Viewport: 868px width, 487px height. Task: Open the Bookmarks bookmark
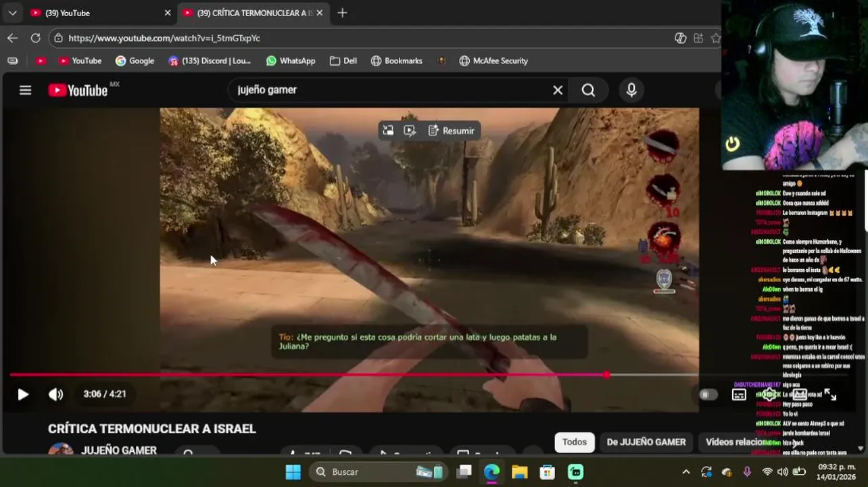click(397, 61)
